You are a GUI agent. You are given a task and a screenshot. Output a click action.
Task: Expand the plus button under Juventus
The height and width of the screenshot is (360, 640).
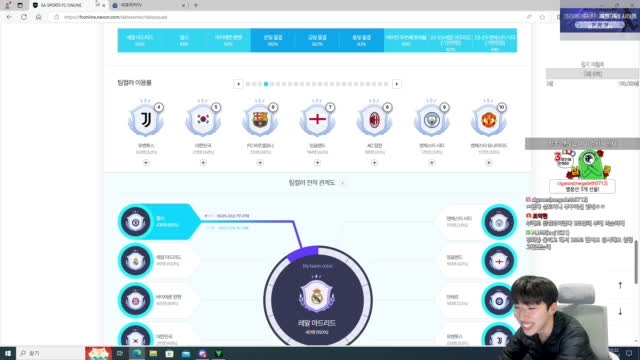click(146, 162)
